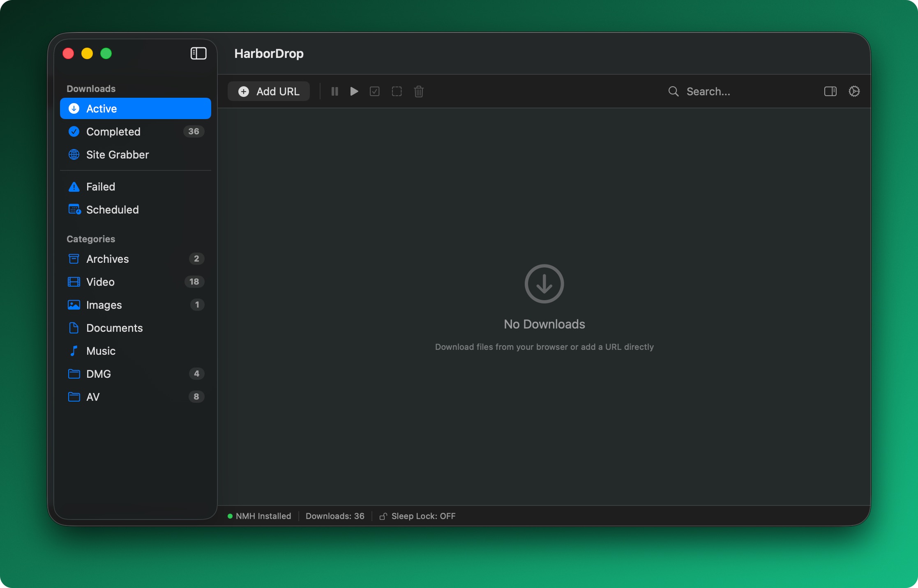Delete downloads with the trash icon
The width and height of the screenshot is (918, 588).
point(419,91)
